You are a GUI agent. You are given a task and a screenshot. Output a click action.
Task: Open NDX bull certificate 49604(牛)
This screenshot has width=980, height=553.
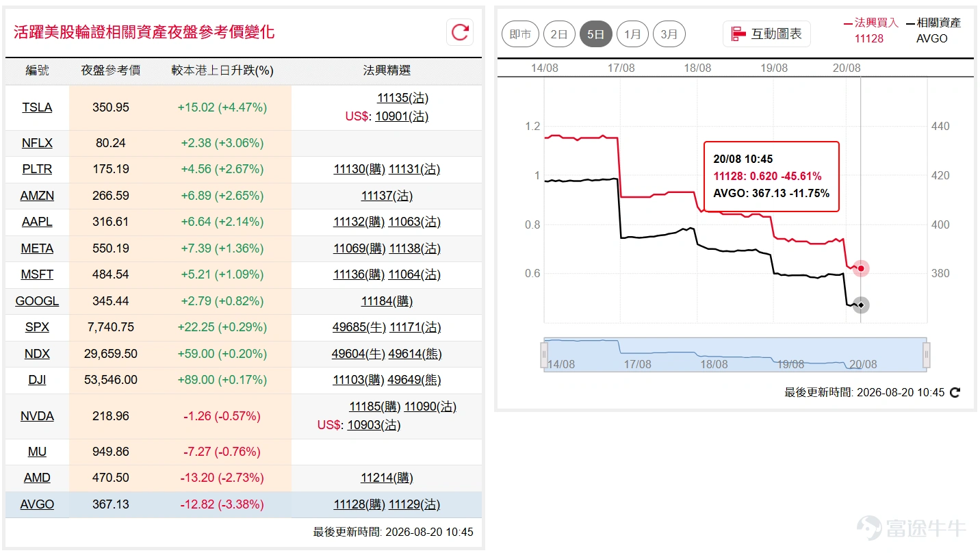tap(359, 354)
